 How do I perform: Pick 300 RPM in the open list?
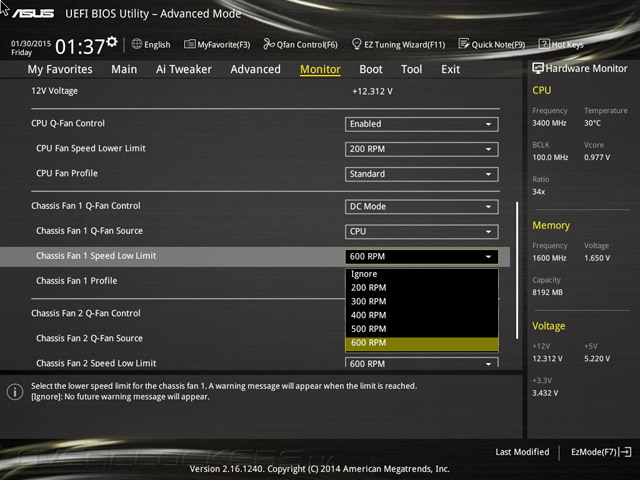422,302
